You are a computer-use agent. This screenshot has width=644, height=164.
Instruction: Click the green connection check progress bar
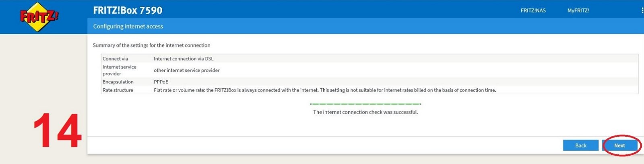click(365, 104)
